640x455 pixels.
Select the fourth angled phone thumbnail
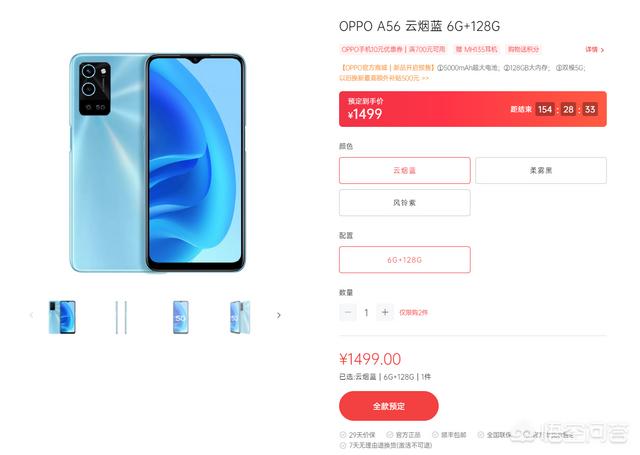pos(240,317)
